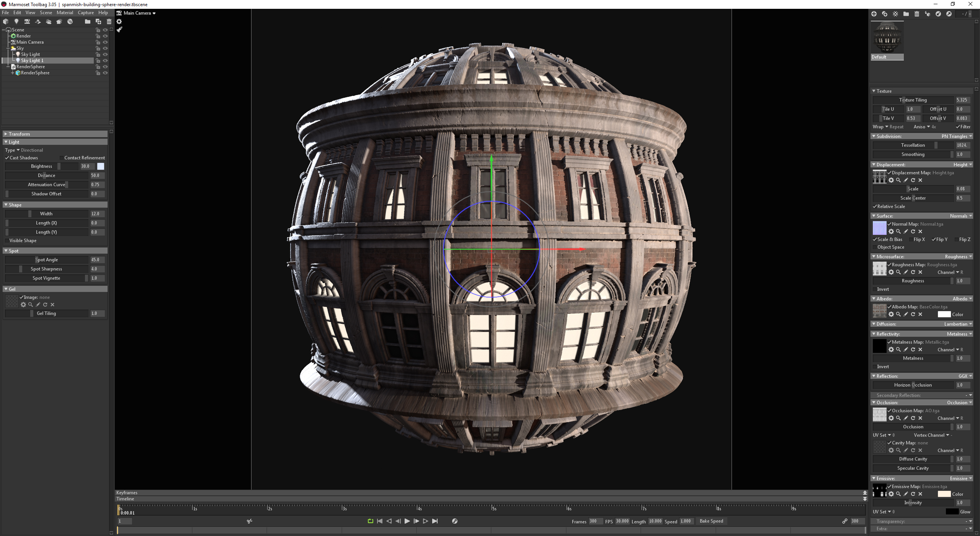Add a fog object with cloud icon
The width and height of the screenshot is (980, 536).
(49, 21)
